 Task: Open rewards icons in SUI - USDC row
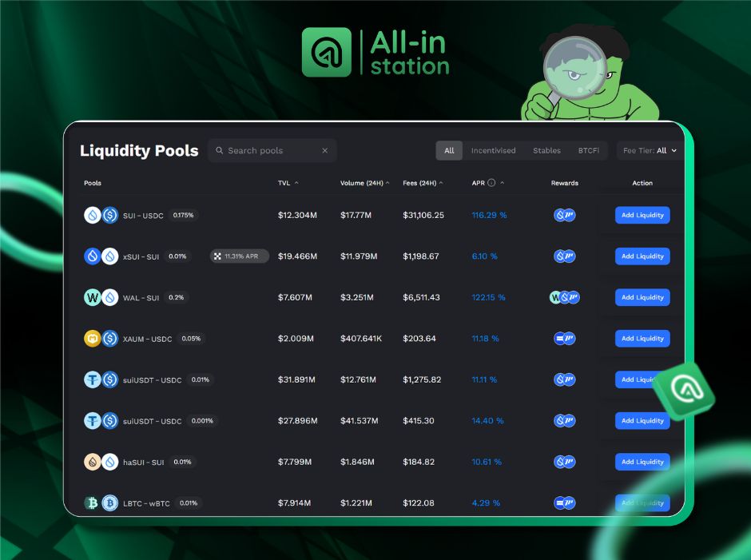[565, 215]
